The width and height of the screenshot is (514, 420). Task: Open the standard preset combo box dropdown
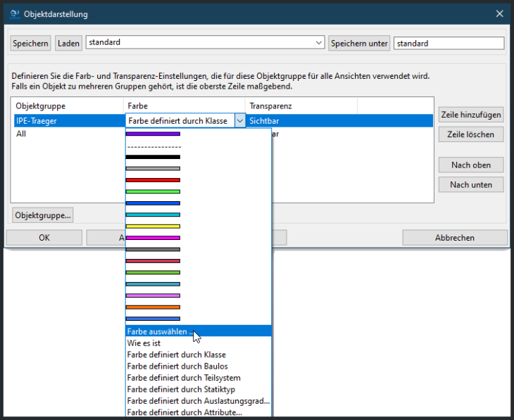click(319, 43)
